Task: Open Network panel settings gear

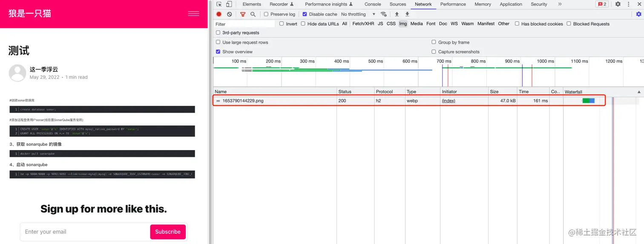Action: 638,14
